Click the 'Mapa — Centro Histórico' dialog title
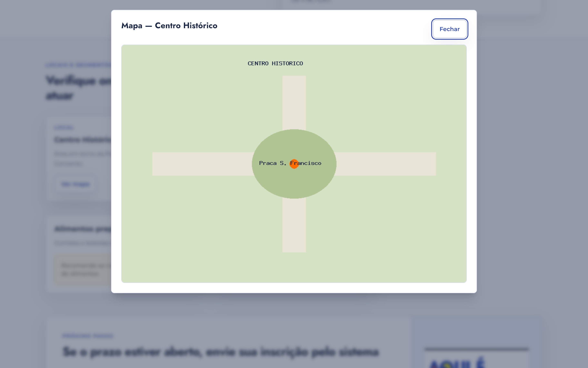Viewport: 588px width, 368px height. click(x=169, y=26)
